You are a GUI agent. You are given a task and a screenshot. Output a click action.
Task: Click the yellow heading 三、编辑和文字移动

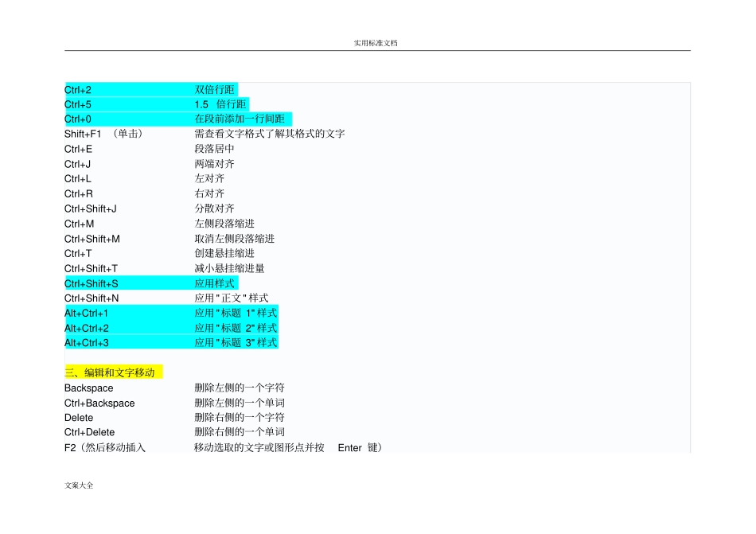[110, 372]
